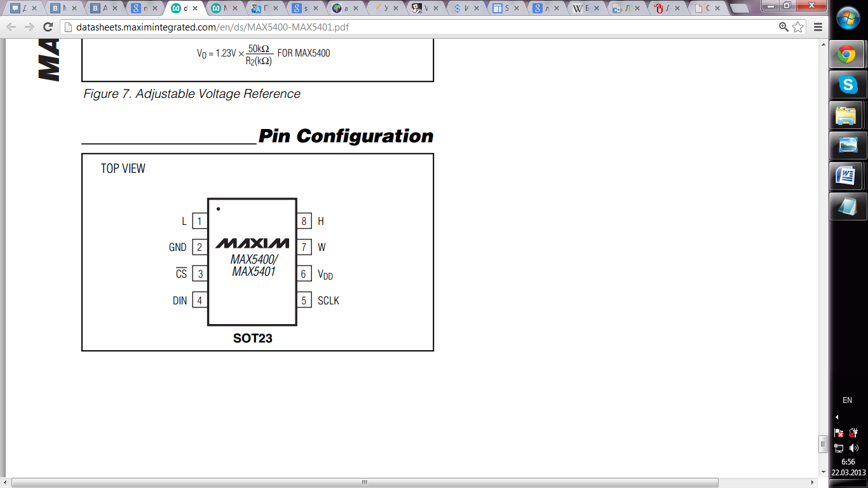Bookmark this page with the star icon
868x488 pixels.
tap(798, 27)
